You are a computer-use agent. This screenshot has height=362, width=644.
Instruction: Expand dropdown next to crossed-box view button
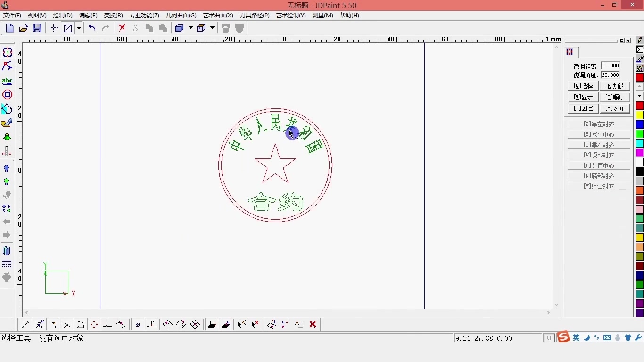pyautogui.click(x=79, y=28)
